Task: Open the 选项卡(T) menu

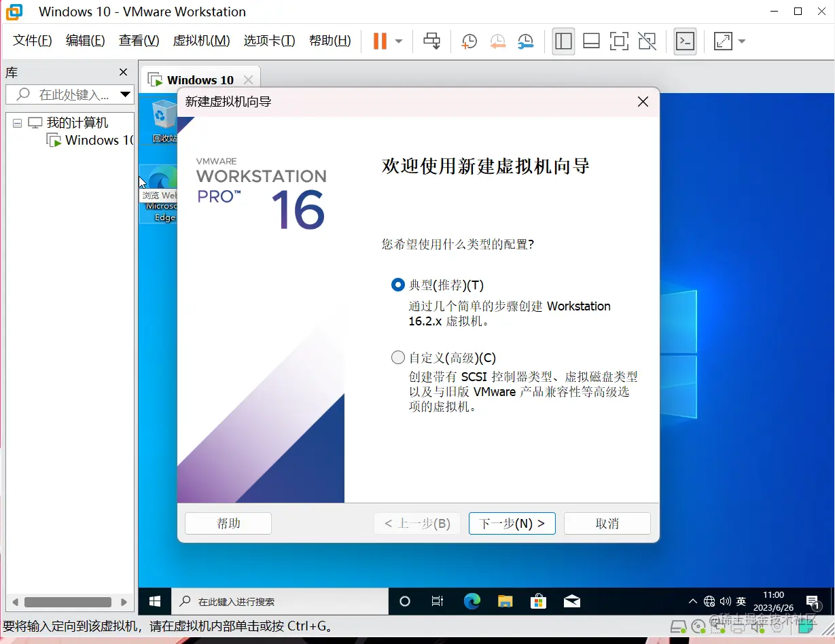Action: pos(269,41)
